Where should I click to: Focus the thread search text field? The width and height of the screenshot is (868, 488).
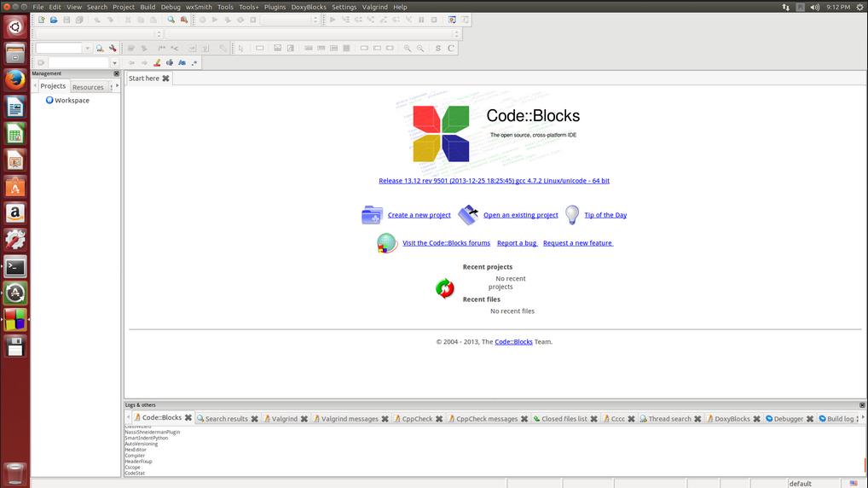point(59,48)
